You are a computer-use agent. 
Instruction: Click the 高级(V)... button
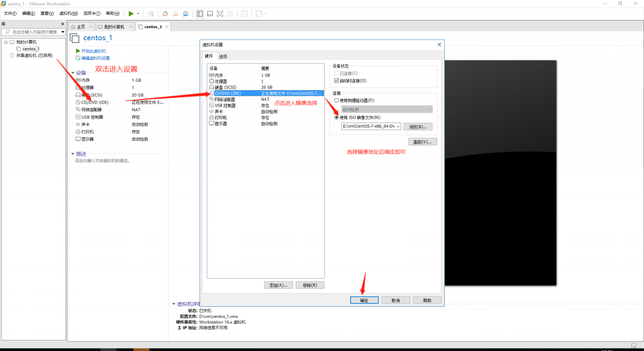tap(423, 142)
